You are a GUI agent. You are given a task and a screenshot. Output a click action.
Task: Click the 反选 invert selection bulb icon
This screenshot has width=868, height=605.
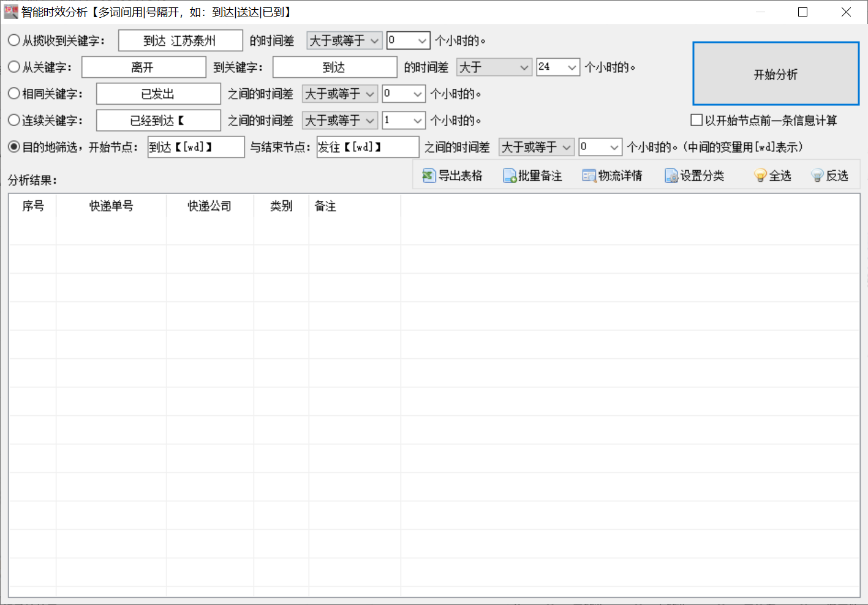click(817, 176)
